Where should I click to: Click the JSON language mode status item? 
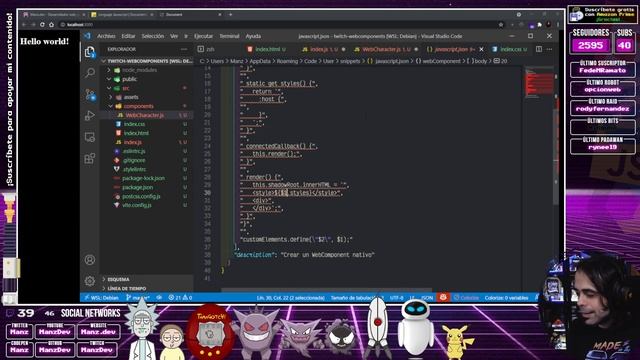pos(427,298)
